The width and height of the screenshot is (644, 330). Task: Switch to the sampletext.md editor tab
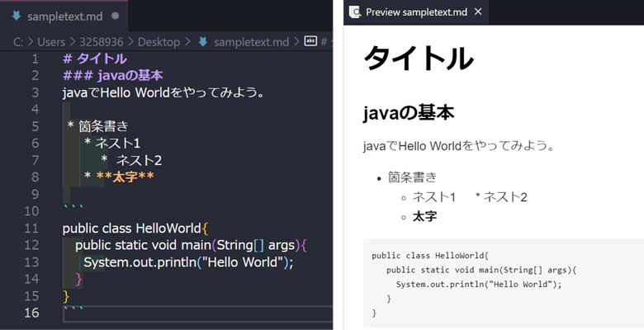point(64,16)
